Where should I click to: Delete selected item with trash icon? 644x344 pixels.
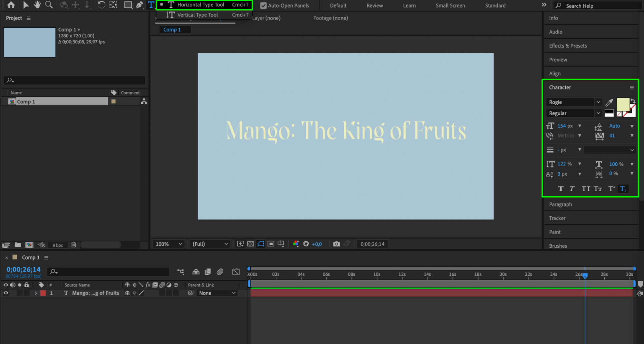click(x=74, y=245)
